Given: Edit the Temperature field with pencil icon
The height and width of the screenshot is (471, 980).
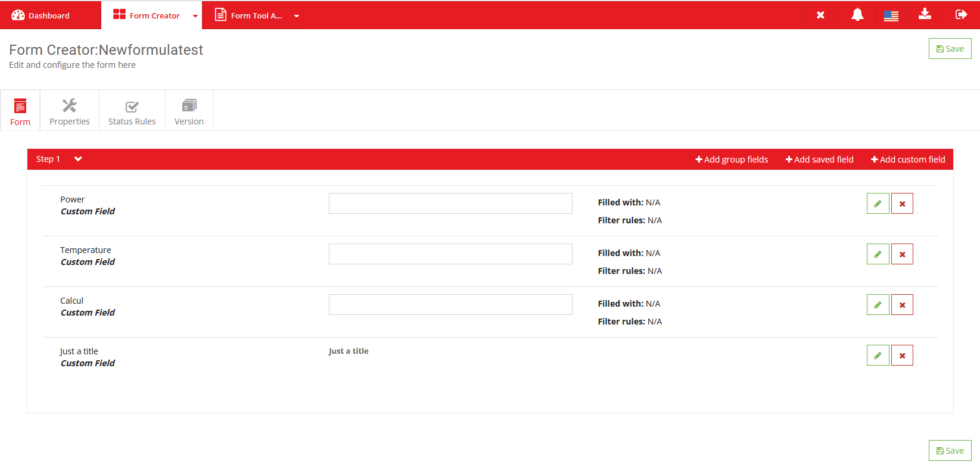Looking at the screenshot, I should (878, 254).
